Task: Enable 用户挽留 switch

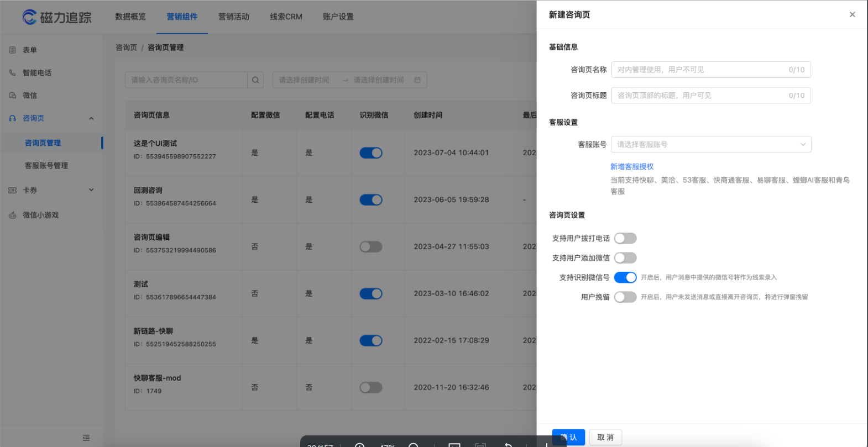Action: coord(625,297)
